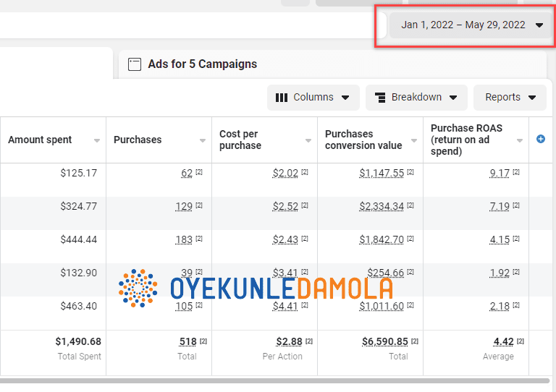Click Purchase ROAS (return on ad spend) header
Screen dimensions: 556x392
coord(466,140)
